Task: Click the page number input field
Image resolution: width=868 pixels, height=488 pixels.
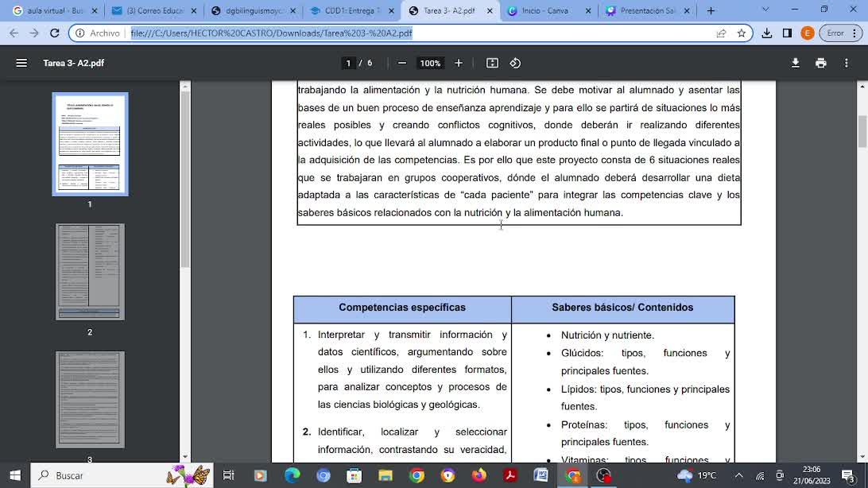Action: tap(348, 63)
